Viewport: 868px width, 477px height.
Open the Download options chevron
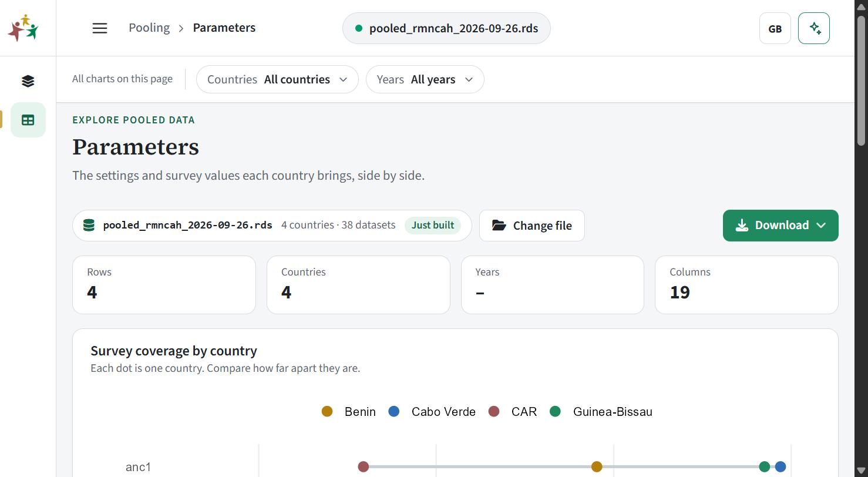click(821, 226)
